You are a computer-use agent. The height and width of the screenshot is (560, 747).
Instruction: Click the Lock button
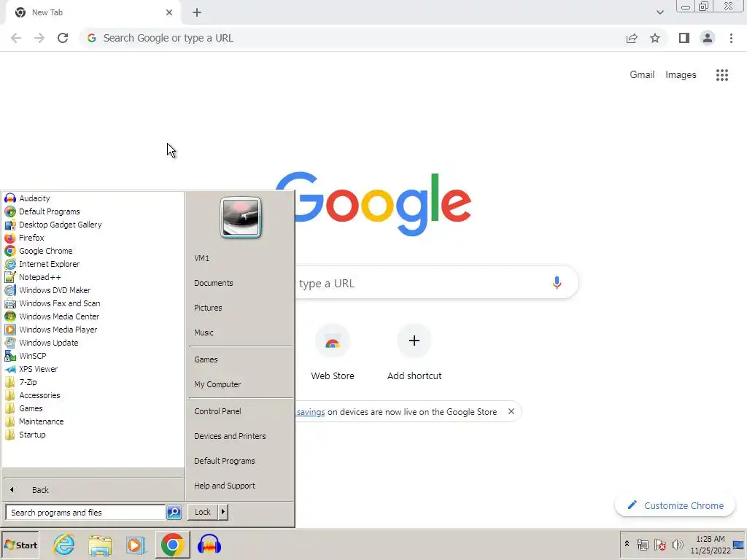(203, 512)
